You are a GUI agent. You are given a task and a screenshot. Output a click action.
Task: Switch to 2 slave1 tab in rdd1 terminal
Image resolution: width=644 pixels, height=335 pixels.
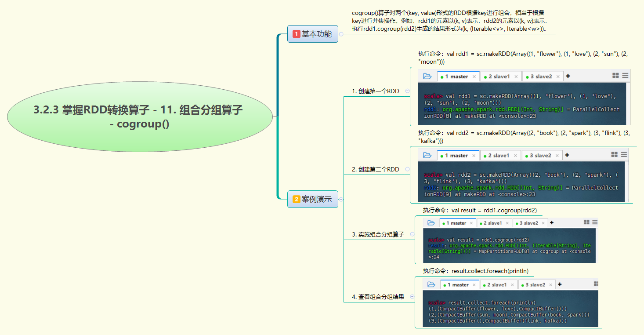[501, 76]
